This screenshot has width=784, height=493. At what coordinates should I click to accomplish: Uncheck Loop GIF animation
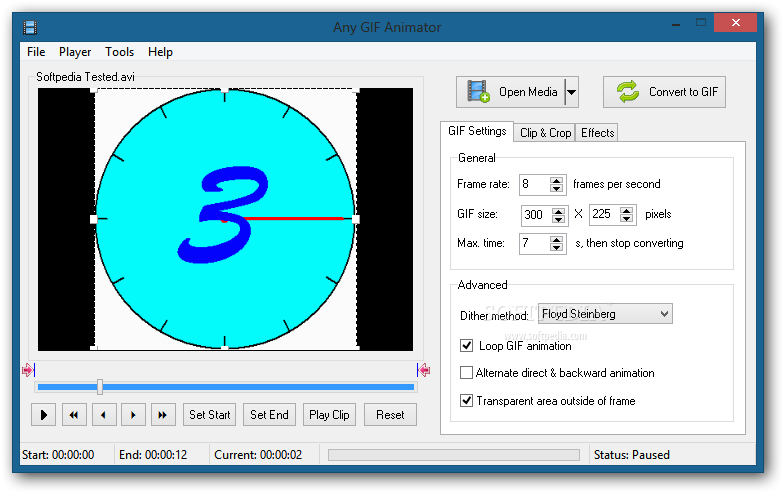coord(466,346)
